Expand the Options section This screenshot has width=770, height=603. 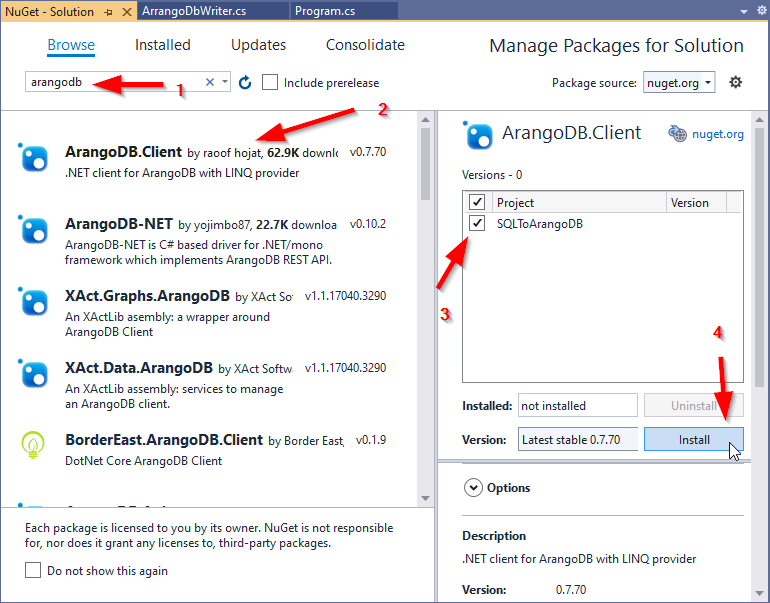(473, 488)
